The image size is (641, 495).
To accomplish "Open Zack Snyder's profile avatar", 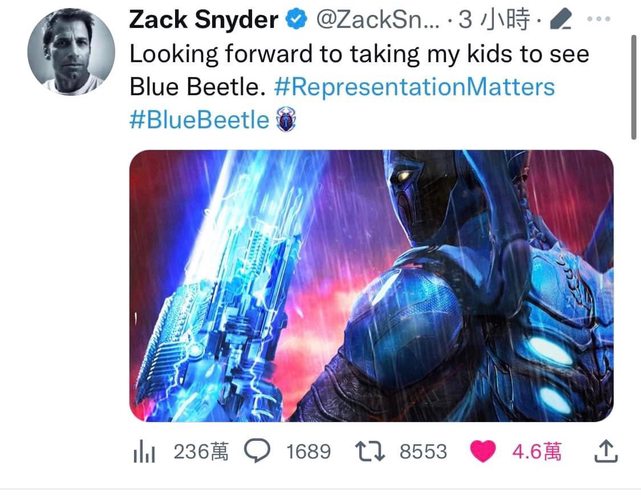I will pyautogui.click(x=71, y=52).
